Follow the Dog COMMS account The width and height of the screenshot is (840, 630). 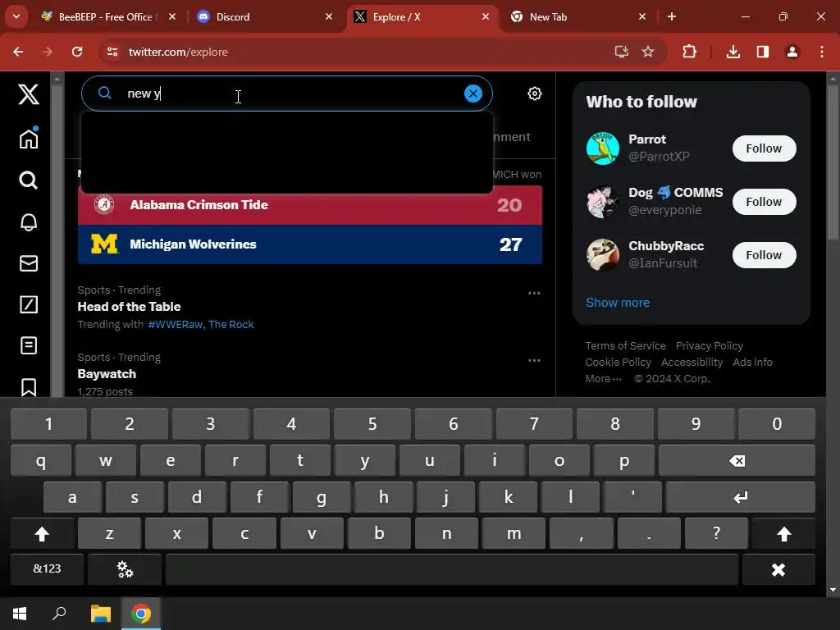[764, 202]
